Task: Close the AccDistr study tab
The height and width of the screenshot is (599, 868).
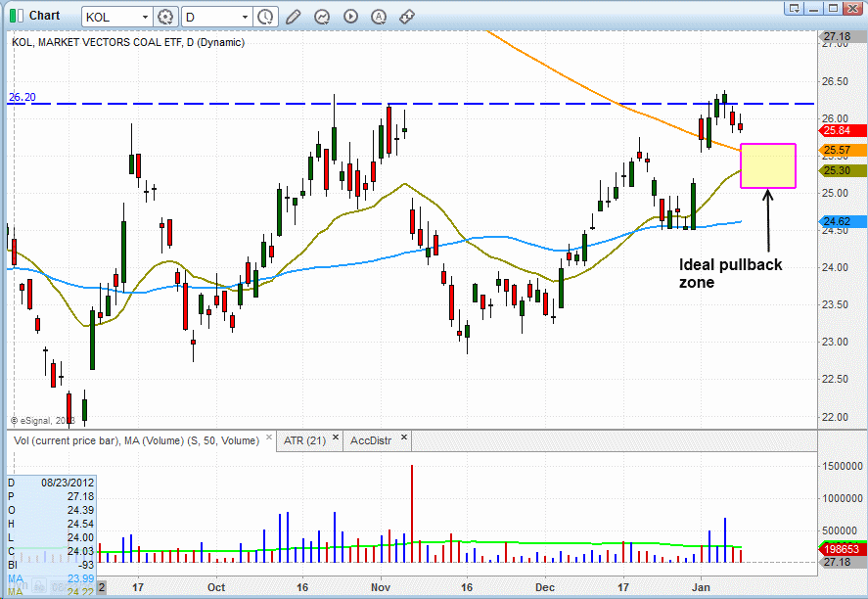Action: pos(403,439)
